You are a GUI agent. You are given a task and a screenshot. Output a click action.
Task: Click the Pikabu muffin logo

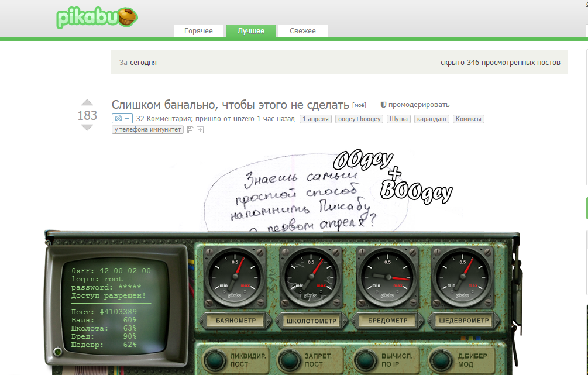click(98, 18)
